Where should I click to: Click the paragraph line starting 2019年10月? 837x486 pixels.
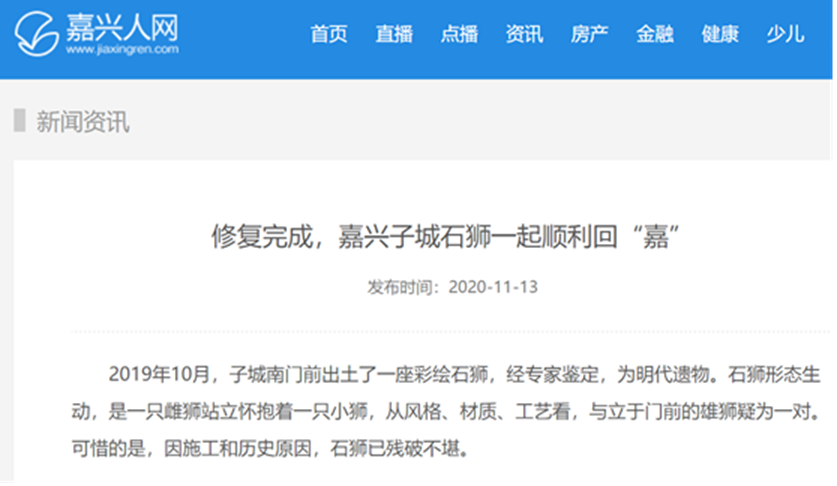click(464, 374)
